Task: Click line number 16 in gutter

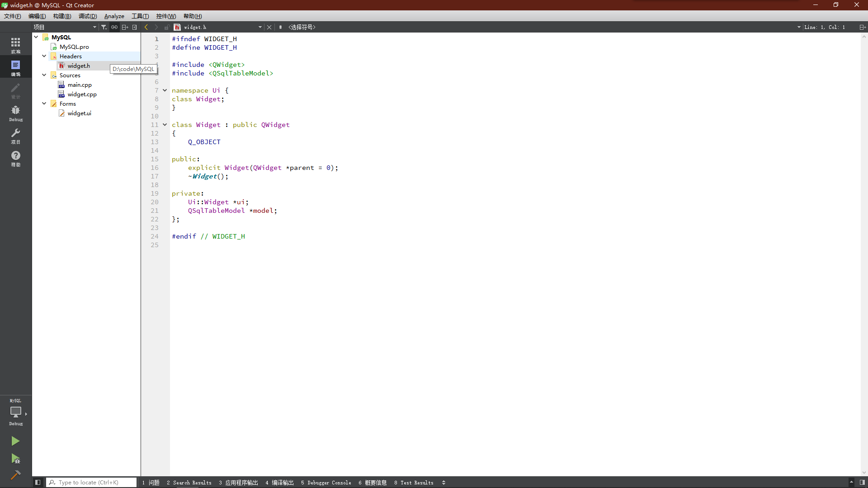Action: pyautogui.click(x=155, y=168)
